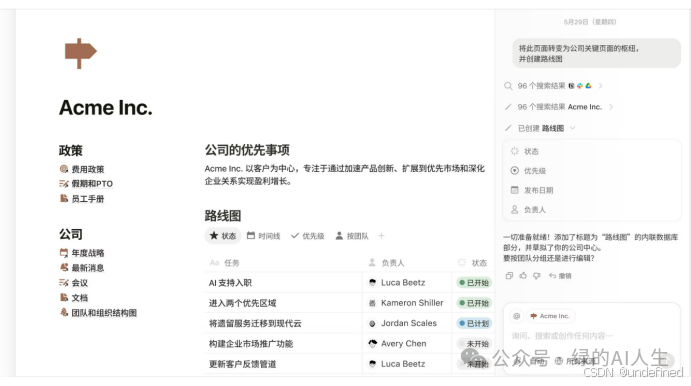The width and height of the screenshot is (691, 386).
Task: Open the 最新消息 page link
Action: coord(82,268)
